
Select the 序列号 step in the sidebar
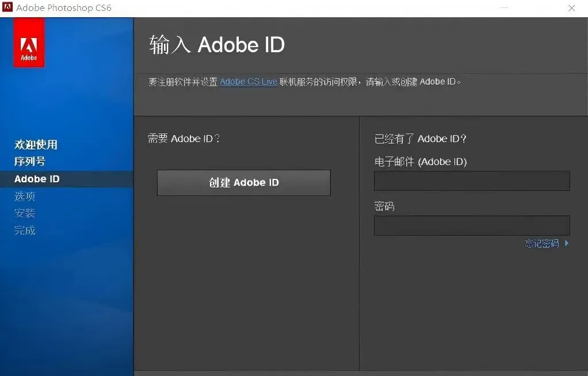pos(30,161)
